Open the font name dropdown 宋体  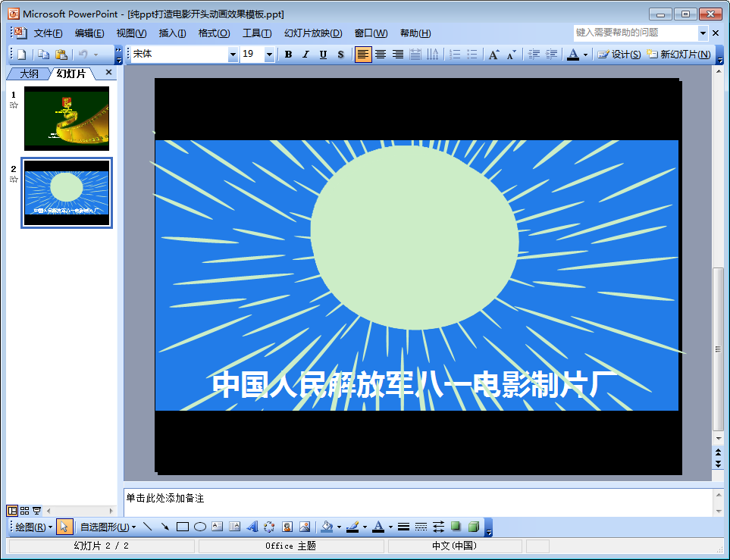coord(233,55)
